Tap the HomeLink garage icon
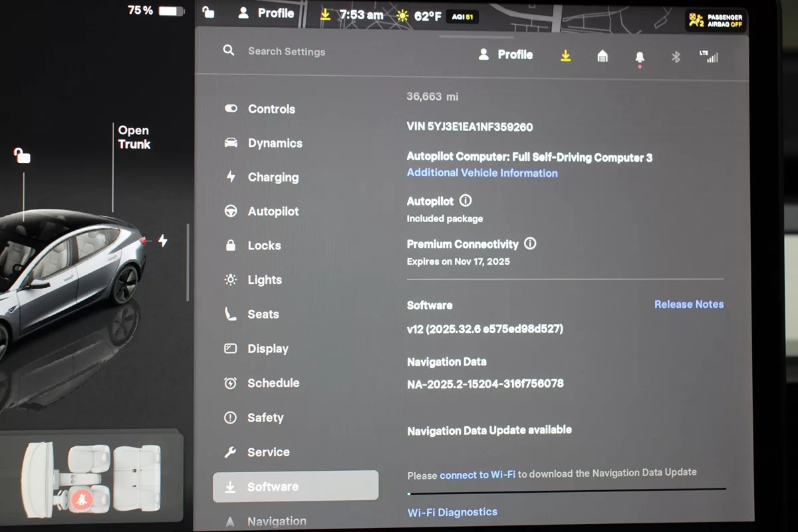The image size is (798, 532). 602,57
